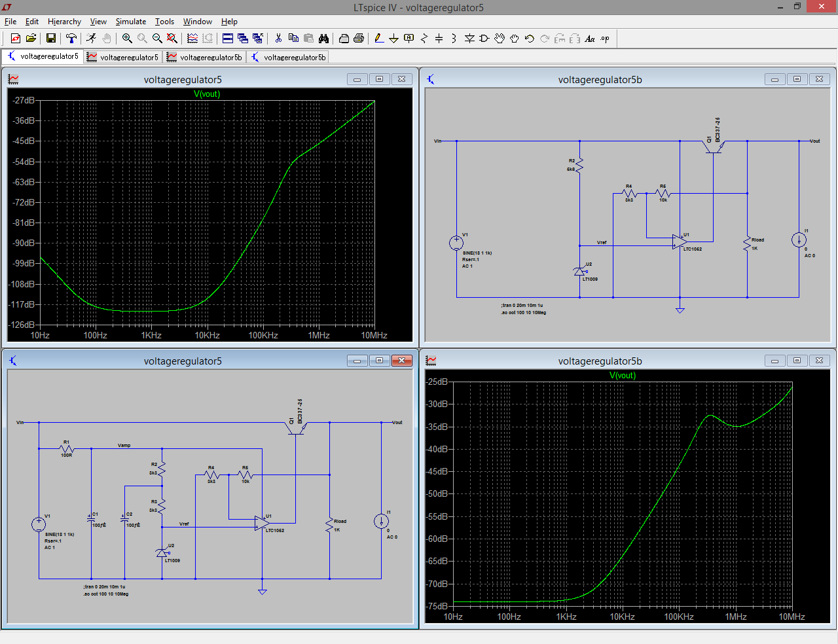Select the Label Net tool
The image size is (838, 644).
(409, 39)
